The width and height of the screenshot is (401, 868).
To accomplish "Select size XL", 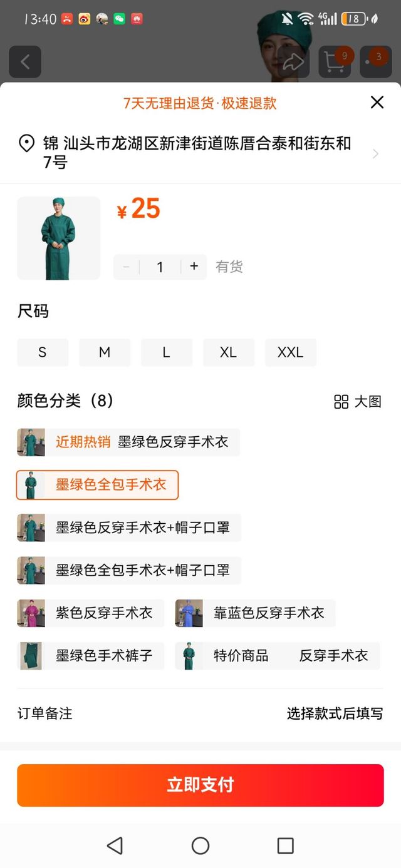I will coord(228,352).
